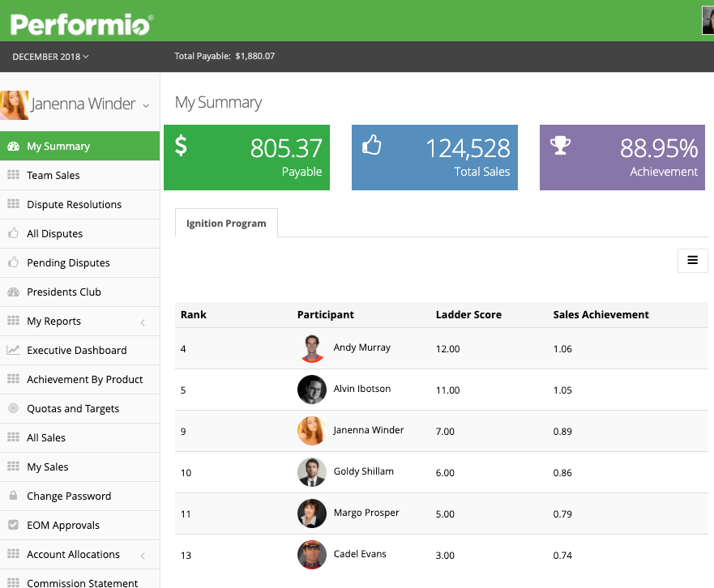This screenshot has height=588, width=714.
Task: Click the All Sales grid icon
Action: click(x=13, y=437)
